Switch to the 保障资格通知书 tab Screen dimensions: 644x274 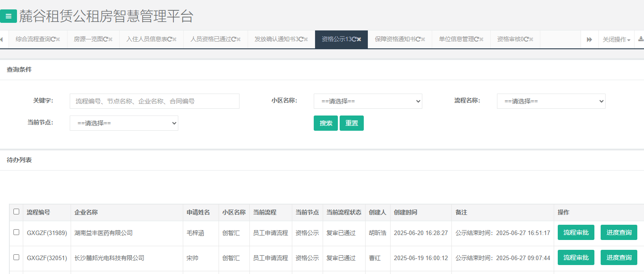[395, 39]
